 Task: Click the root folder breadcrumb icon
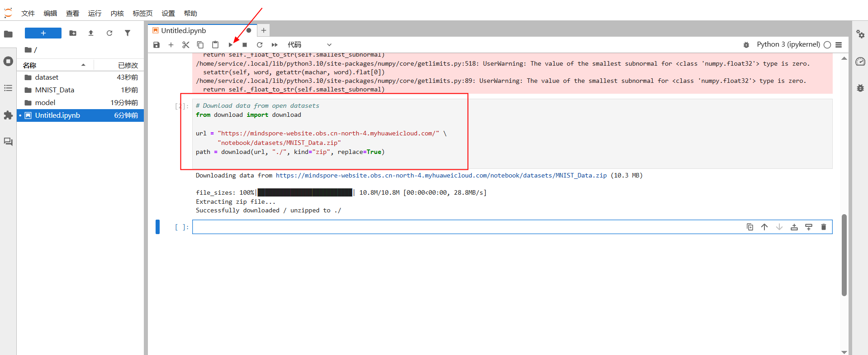point(28,50)
